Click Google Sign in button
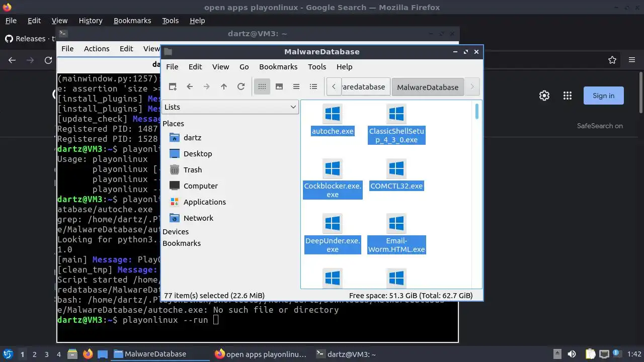This screenshot has width=644, height=362. pyautogui.click(x=603, y=96)
